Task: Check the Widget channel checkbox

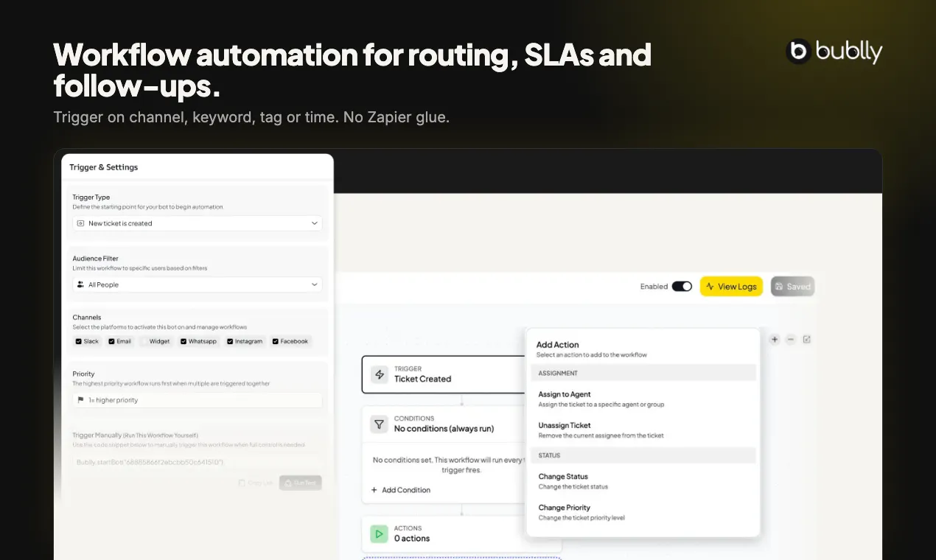Action: click(144, 341)
